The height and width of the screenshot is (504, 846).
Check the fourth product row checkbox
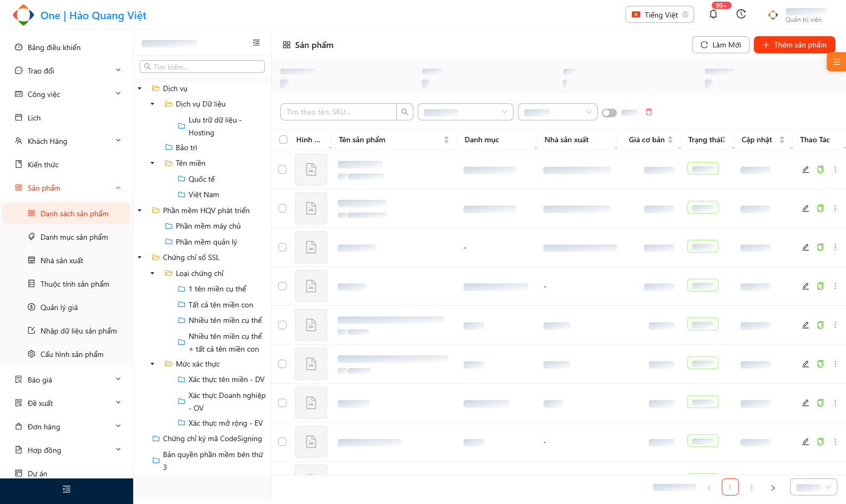point(282,286)
